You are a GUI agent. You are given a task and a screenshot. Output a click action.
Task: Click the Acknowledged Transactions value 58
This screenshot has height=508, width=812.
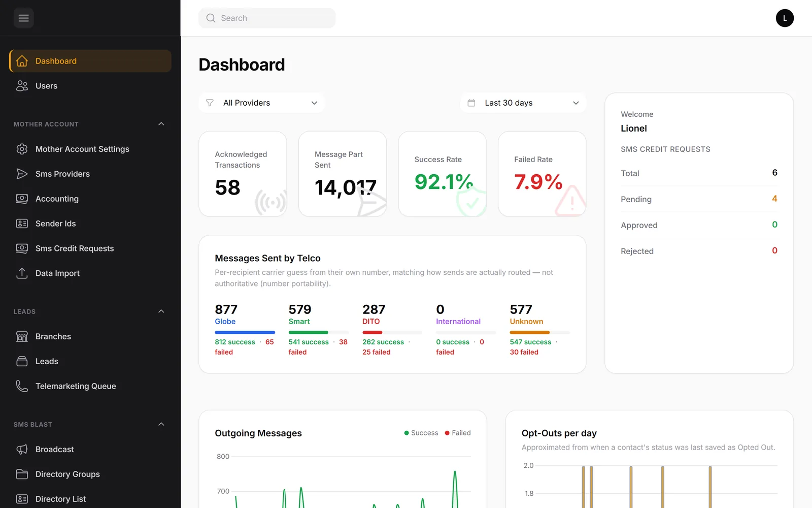point(227,187)
